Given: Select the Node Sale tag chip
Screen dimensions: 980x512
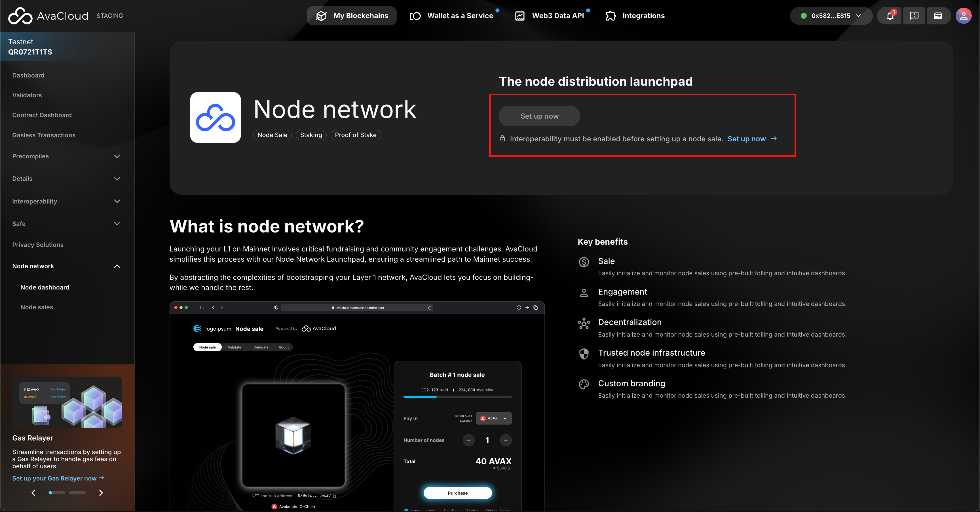Looking at the screenshot, I should pyautogui.click(x=272, y=135).
